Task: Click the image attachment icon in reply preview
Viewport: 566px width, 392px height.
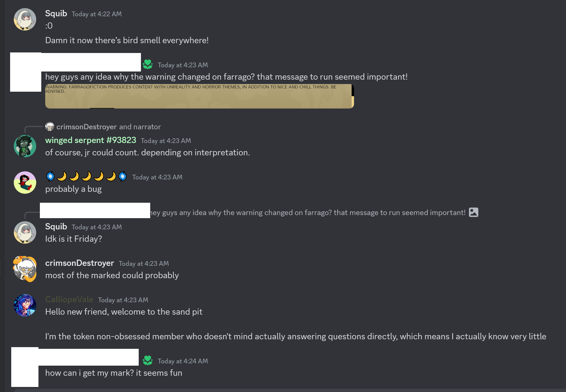Action: pyautogui.click(x=473, y=212)
